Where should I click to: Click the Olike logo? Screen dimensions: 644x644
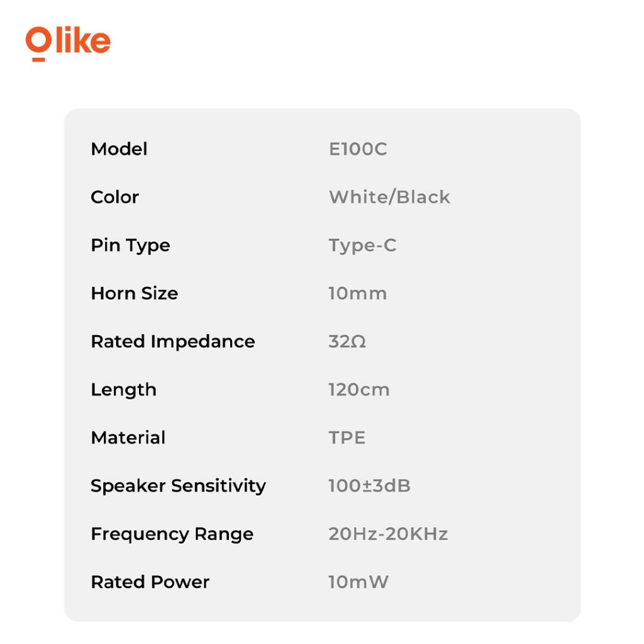[68, 43]
